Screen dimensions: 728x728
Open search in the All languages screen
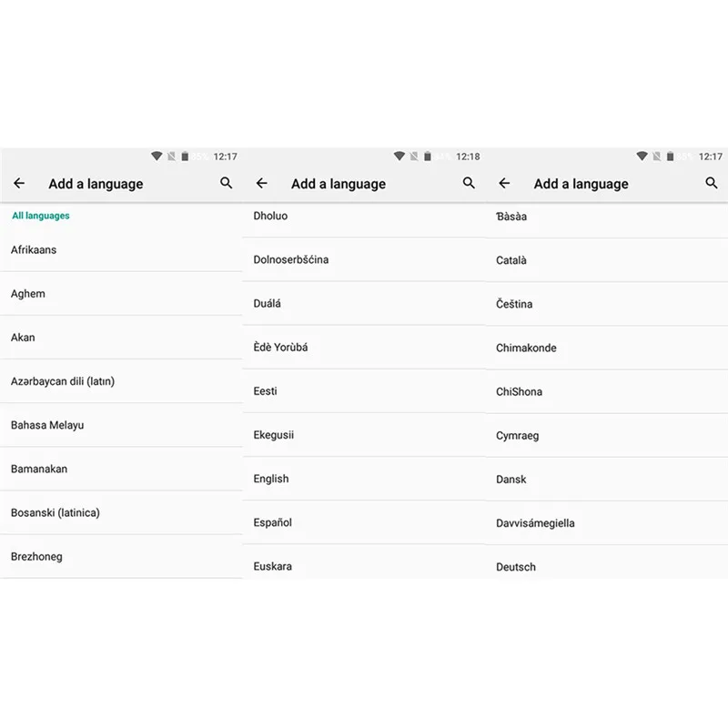[226, 183]
